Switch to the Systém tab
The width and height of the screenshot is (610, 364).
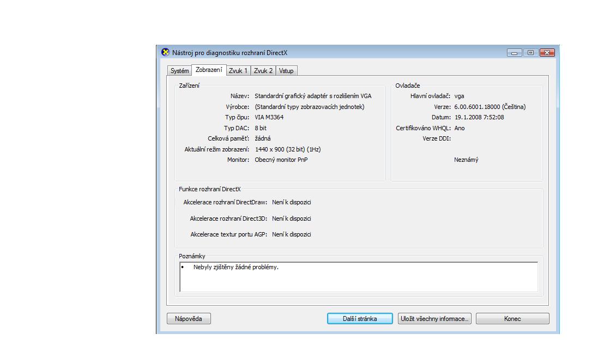click(x=179, y=71)
